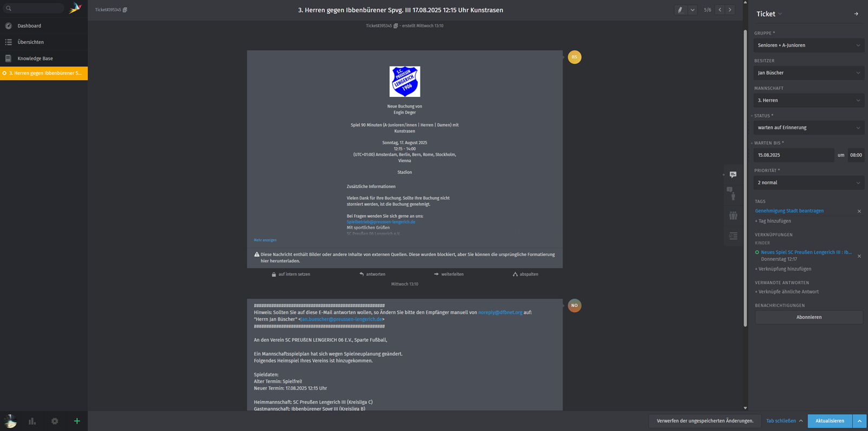
Task: Open the checklist sidebar tab icon
Action: click(733, 236)
